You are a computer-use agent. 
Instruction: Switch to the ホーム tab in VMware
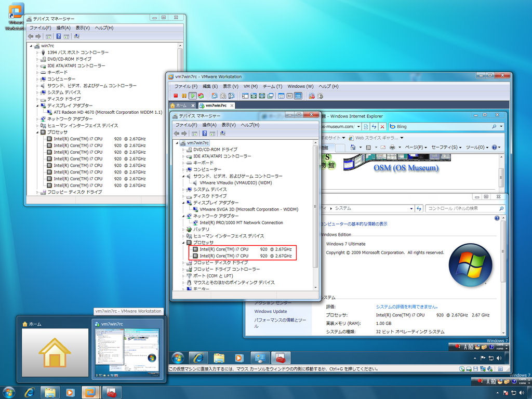(182, 105)
